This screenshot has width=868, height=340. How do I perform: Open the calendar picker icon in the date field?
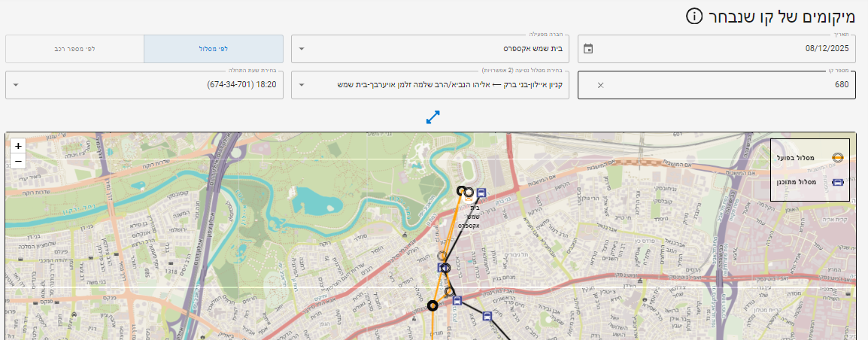[588, 49]
